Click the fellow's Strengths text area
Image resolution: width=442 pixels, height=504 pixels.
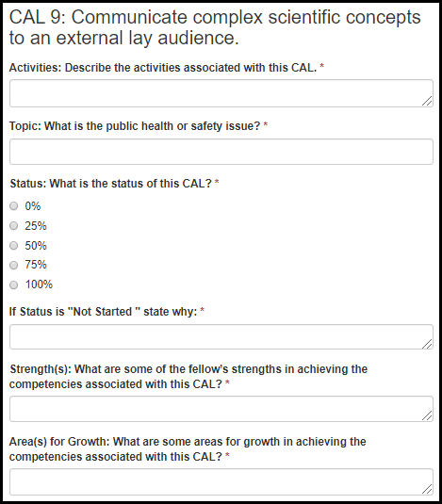221,409
